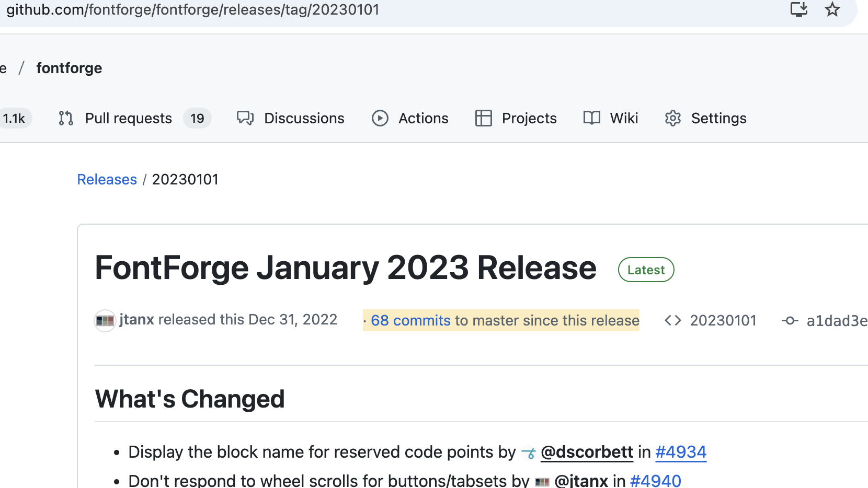Click the tag code icon beside 20230101
The image size is (868, 488).
[x=673, y=320]
